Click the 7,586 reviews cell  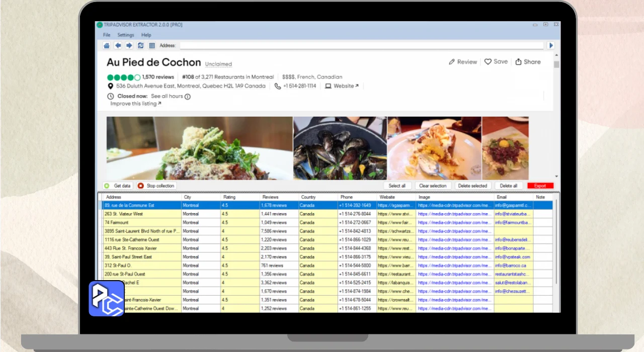tap(279, 231)
